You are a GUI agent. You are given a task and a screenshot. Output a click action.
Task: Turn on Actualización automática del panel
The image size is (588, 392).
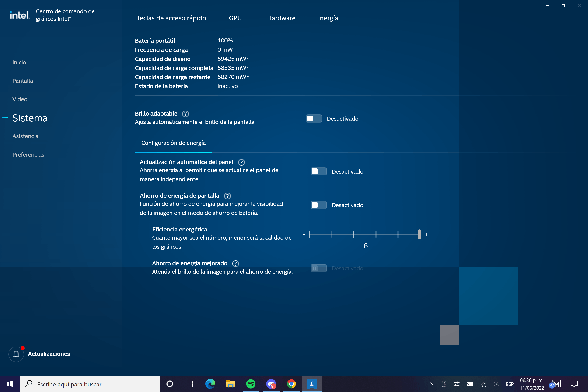(318, 171)
